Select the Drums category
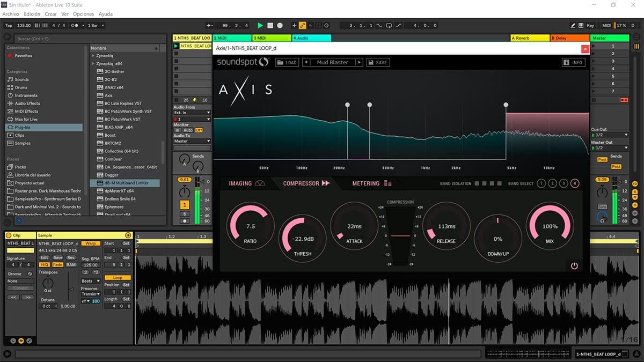The image size is (644, 362). pyautogui.click(x=21, y=87)
